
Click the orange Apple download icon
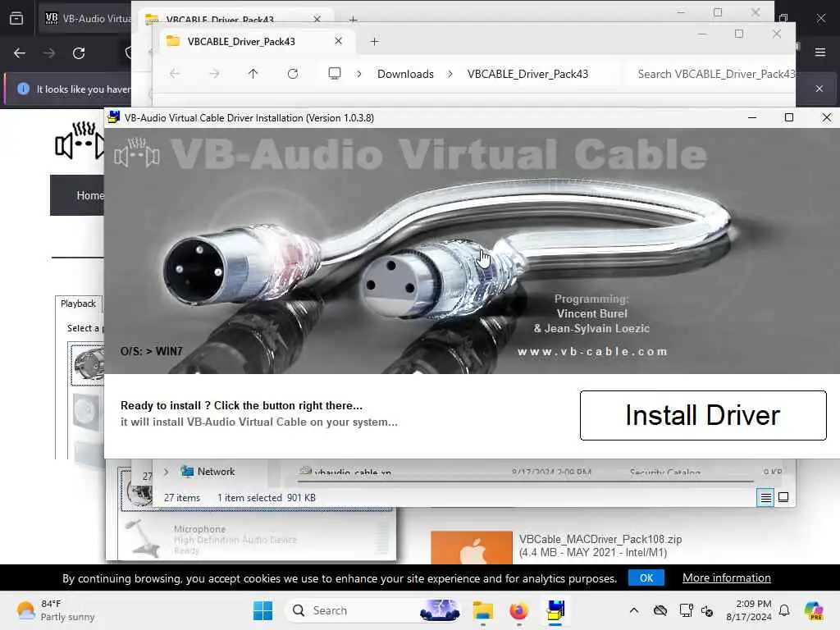pyautogui.click(x=472, y=547)
